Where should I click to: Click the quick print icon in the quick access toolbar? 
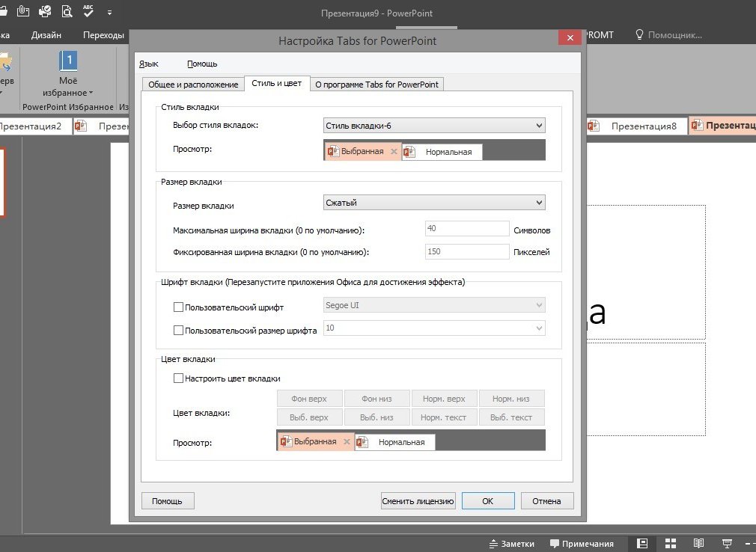point(45,10)
